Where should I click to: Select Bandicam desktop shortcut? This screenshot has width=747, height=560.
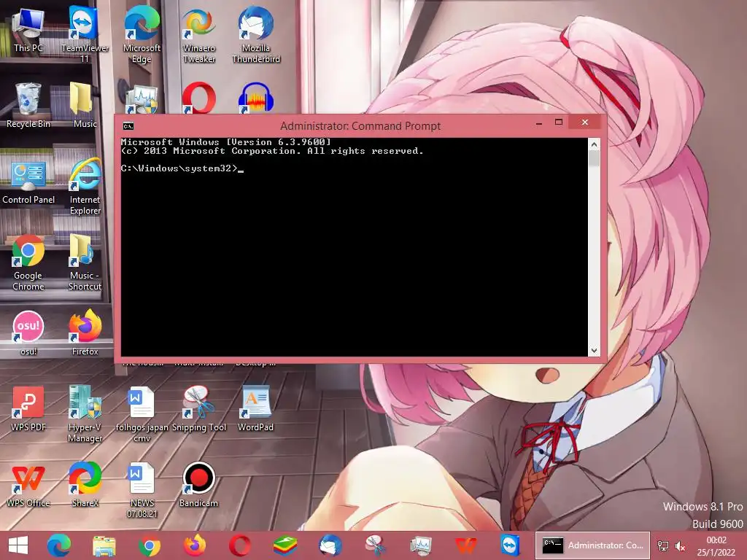click(199, 484)
